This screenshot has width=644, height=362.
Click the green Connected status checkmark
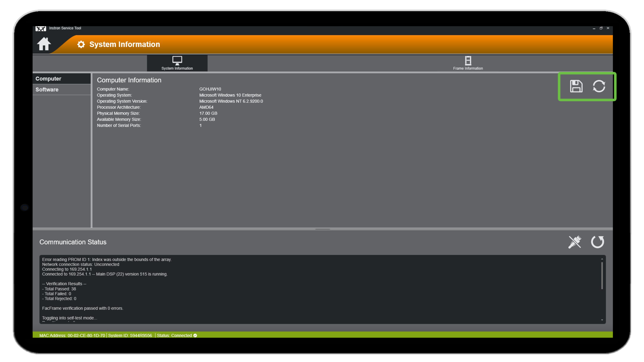[195, 335]
